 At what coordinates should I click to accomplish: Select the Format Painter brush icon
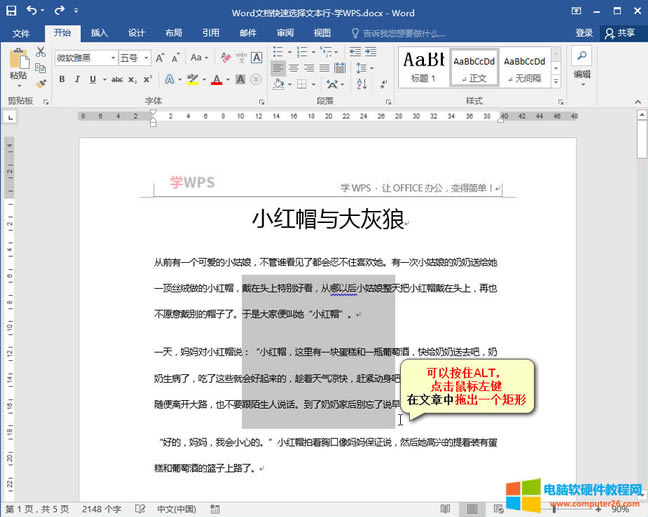[x=42, y=83]
